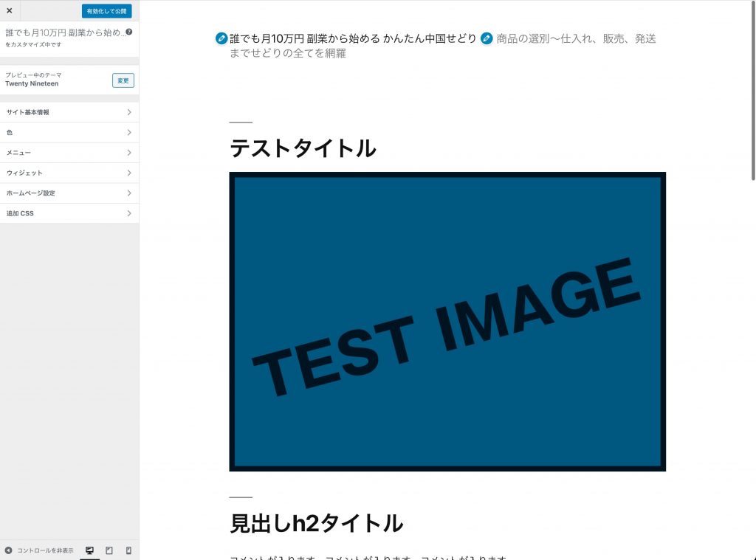The width and height of the screenshot is (756, 560).
Task: Open the 色 section
Action: click(69, 133)
